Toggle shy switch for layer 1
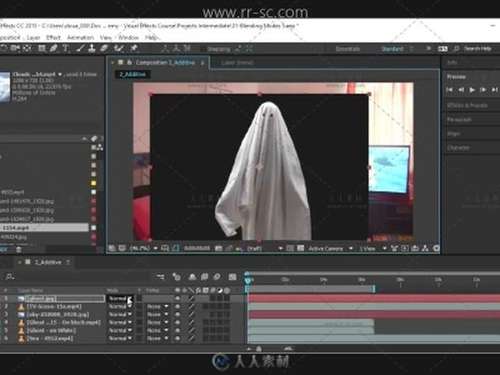Screen dimensions: 500x375 click(x=178, y=298)
